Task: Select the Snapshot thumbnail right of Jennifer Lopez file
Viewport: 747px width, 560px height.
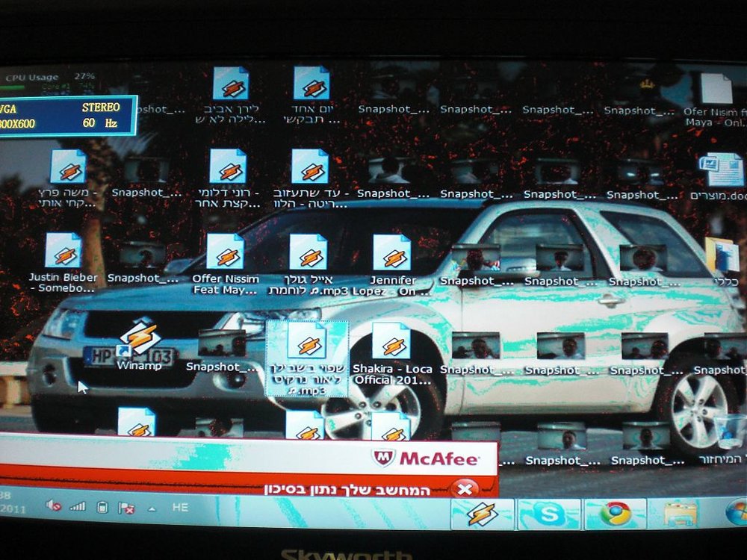Action: pyautogui.click(x=477, y=265)
